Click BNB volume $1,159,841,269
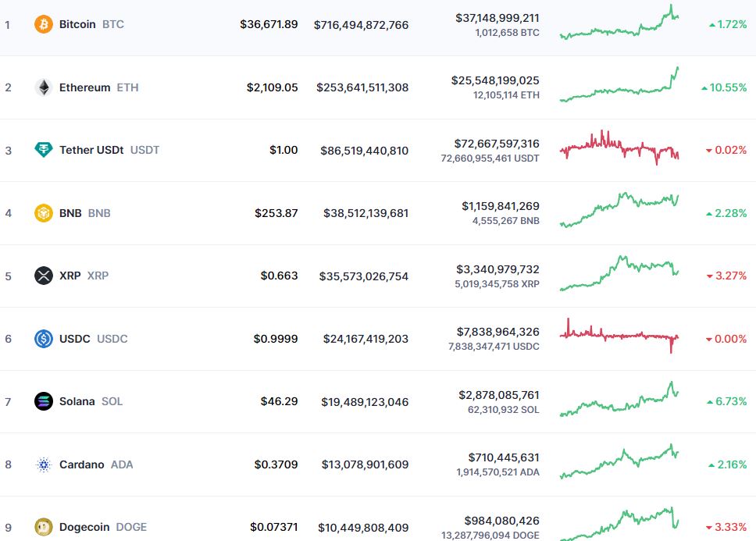Viewport: 756px width, 541px height. pyautogui.click(x=501, y=206)
